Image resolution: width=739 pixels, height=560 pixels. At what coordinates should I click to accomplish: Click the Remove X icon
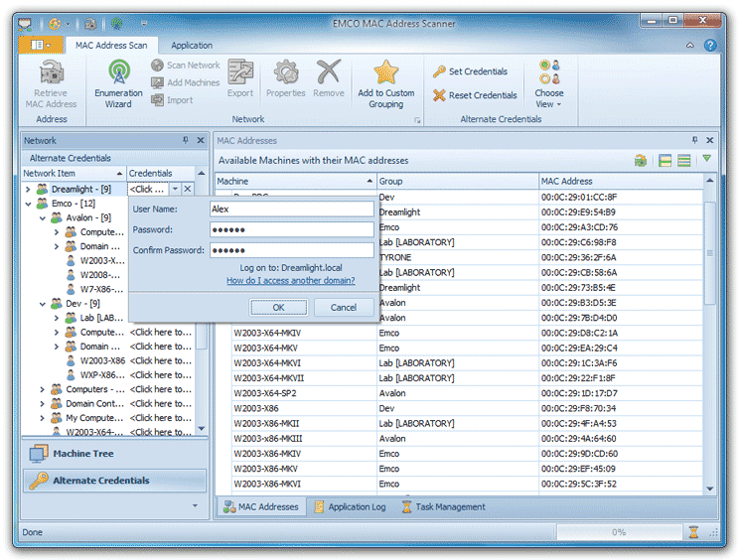(x=329, y=72)
